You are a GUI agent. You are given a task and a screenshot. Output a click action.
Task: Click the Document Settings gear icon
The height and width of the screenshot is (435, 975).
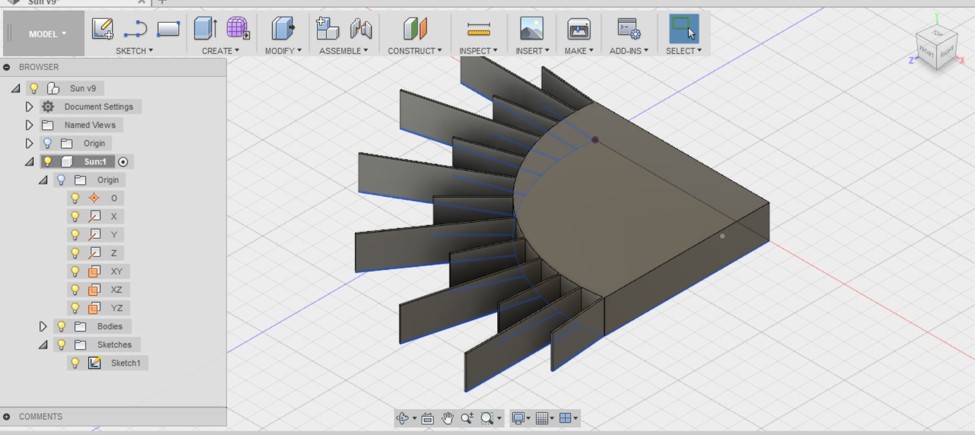tap(48, 107)
